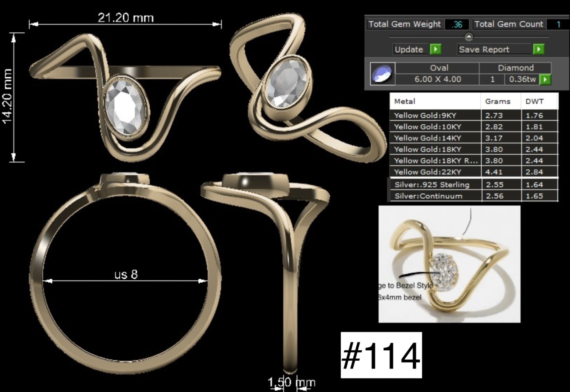The image size is (570, 392).
Task: Sort table by Metal column header
Action: [x=435, y=101]
